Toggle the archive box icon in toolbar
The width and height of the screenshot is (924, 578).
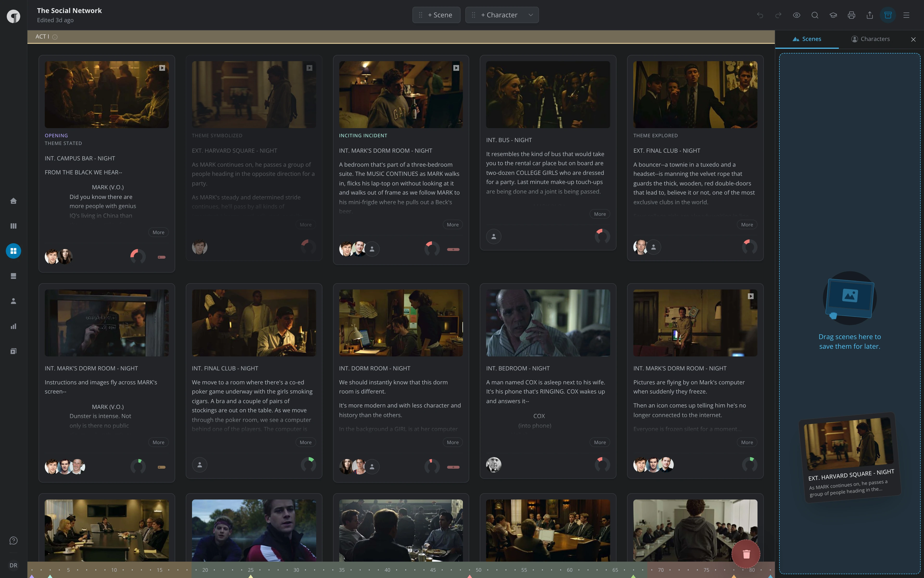point(888,15)
